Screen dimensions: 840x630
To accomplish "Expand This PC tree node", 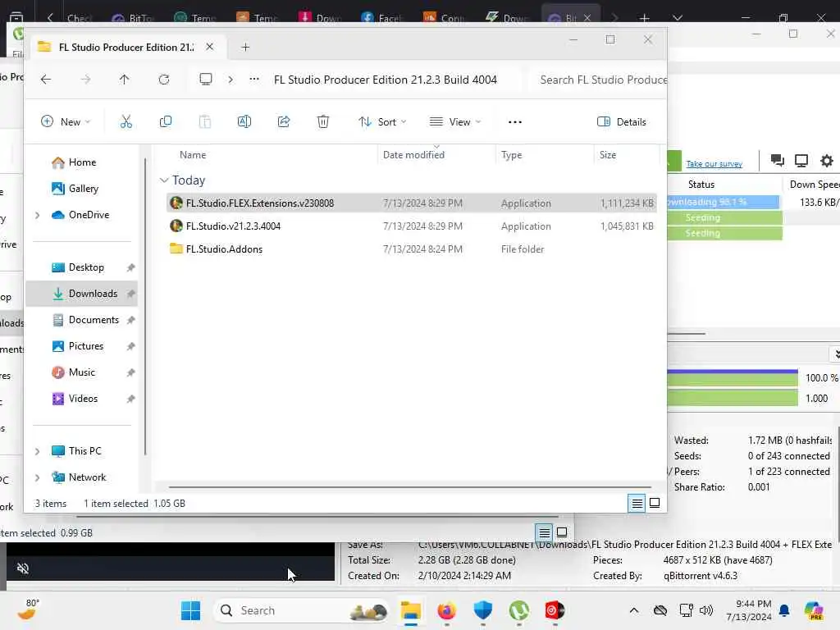I will pos(37,452).
